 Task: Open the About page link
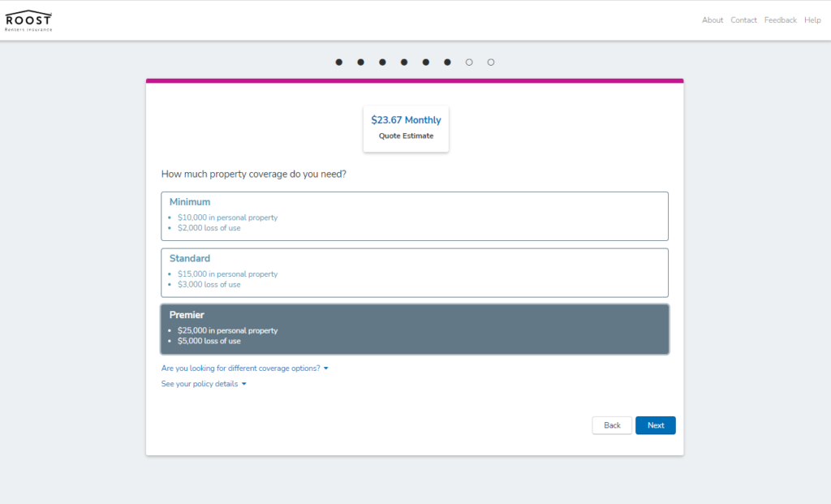coord(713,20)
